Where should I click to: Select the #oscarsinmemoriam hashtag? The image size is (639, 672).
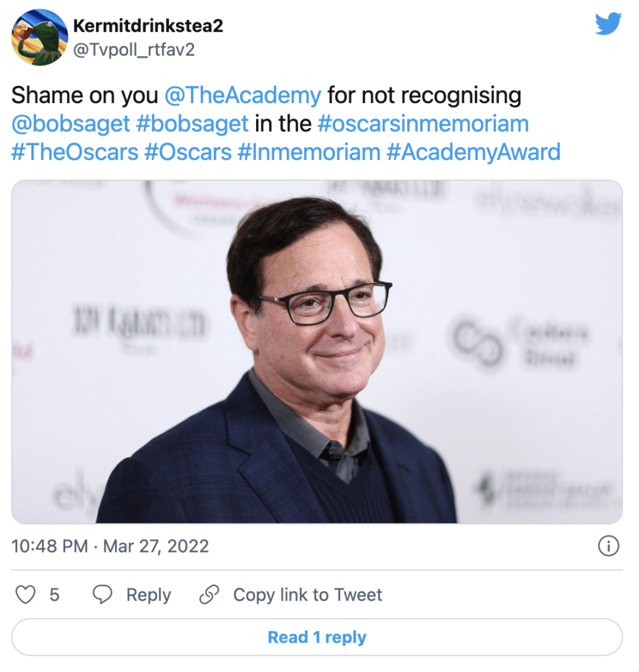pyautogui.click(x=424, y=124)
